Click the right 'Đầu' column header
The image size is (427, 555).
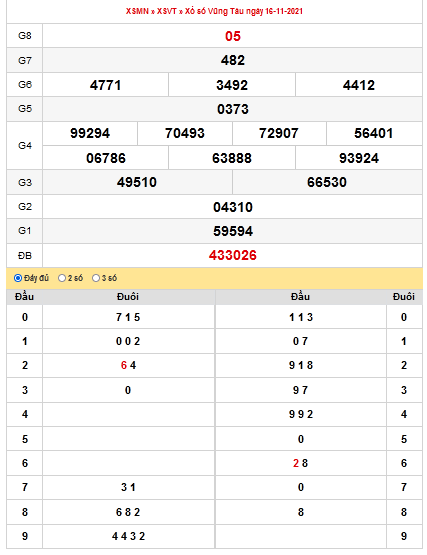click(x=300, y=296)
